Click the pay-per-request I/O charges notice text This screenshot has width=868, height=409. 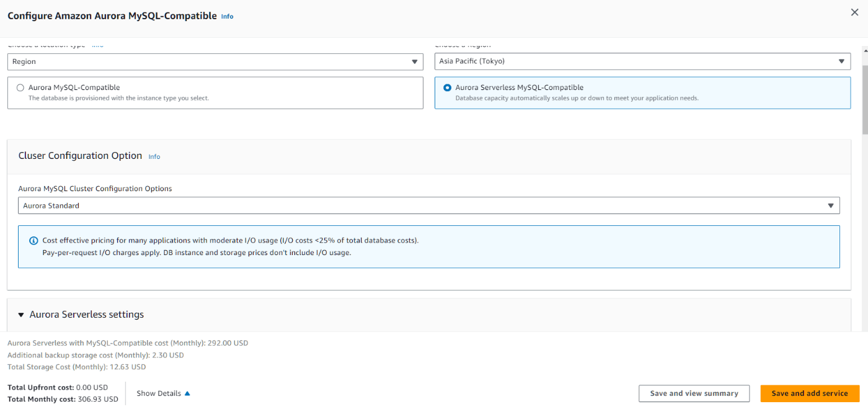197,253
